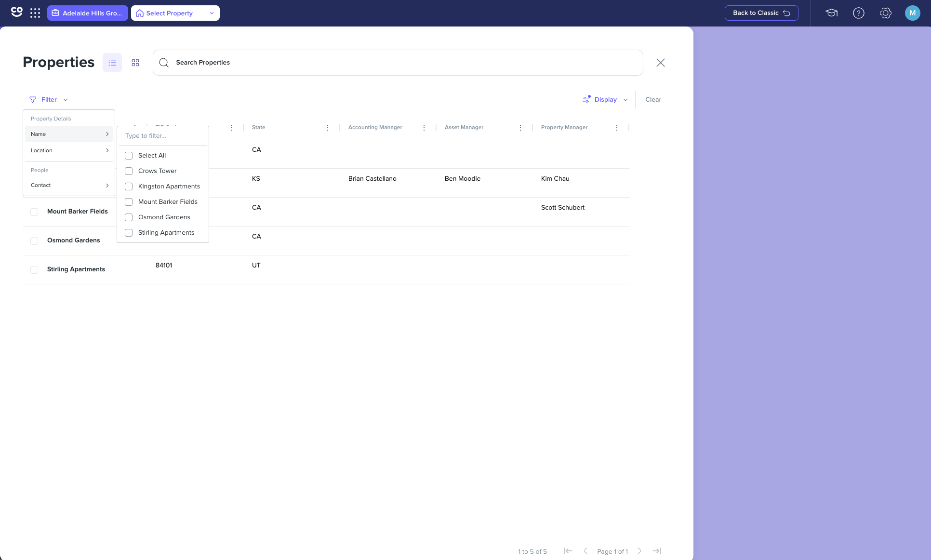Click Kim Chau cell

pos(555,178)
